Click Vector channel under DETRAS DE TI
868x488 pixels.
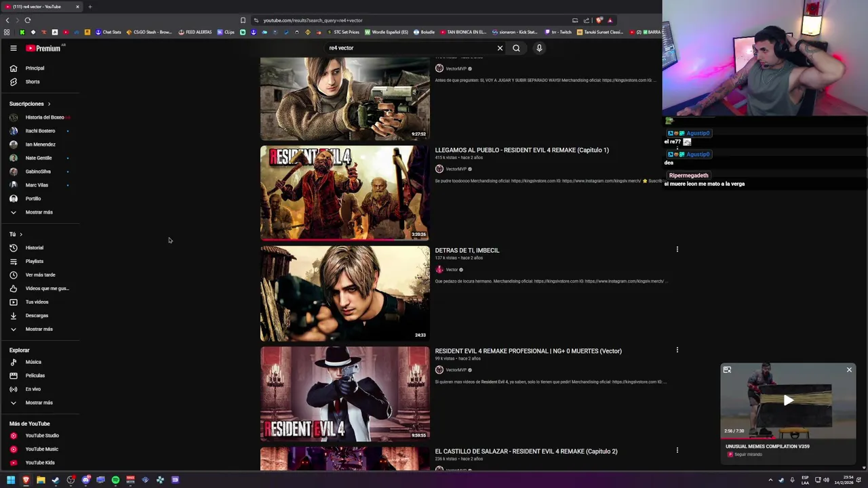pyautogui.click(x=452, y=270)
